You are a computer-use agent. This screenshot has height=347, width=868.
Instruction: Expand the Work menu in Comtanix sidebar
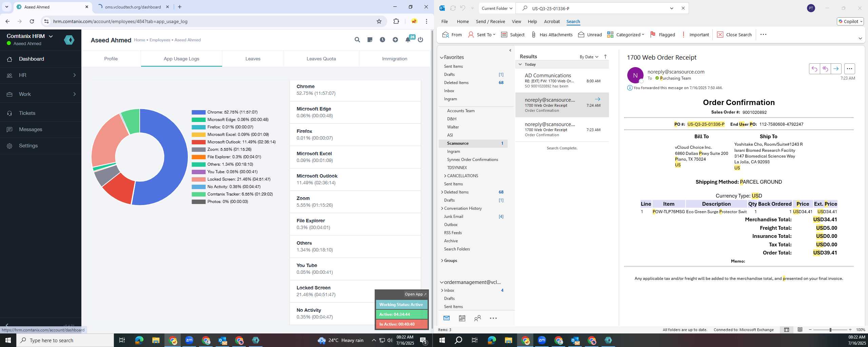point(41,94)
